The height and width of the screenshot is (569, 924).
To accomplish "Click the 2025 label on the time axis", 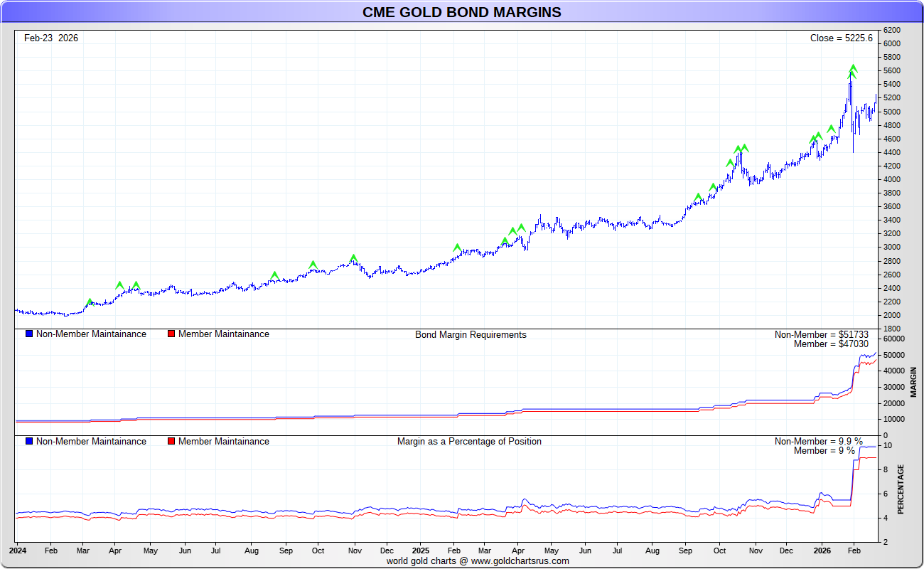I will (420, 551).
